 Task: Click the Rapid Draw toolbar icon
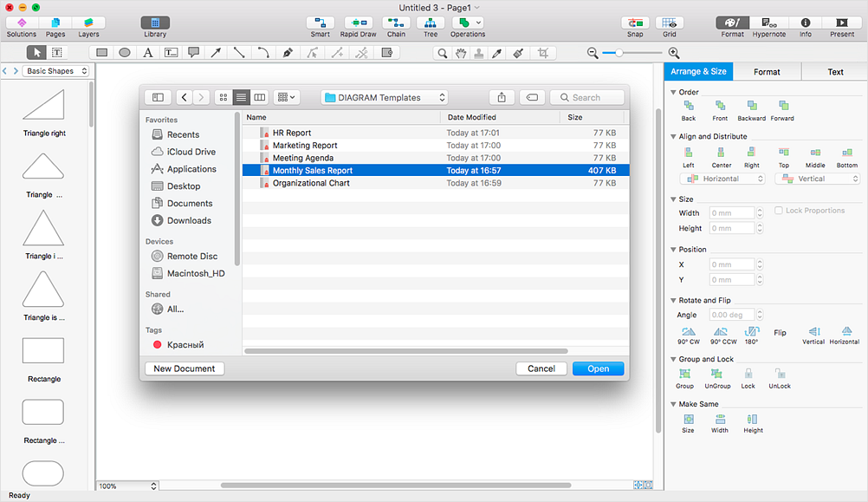click(358, 23)
